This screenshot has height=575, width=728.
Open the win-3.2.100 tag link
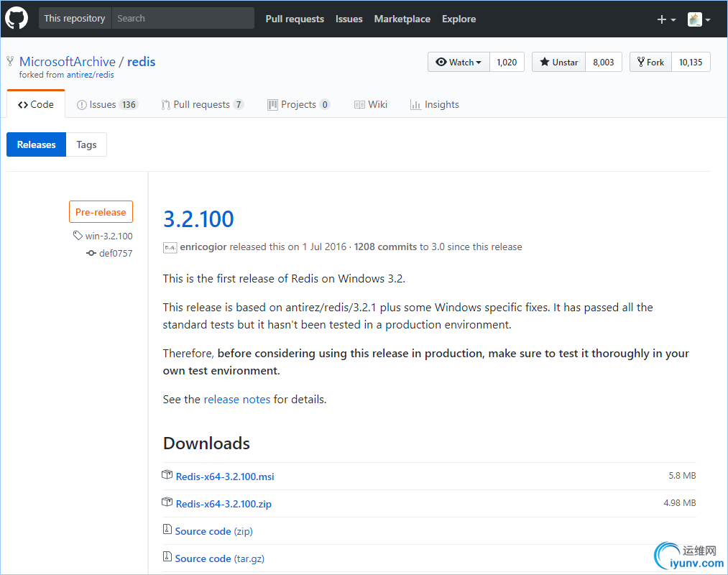tap(109, 236)
